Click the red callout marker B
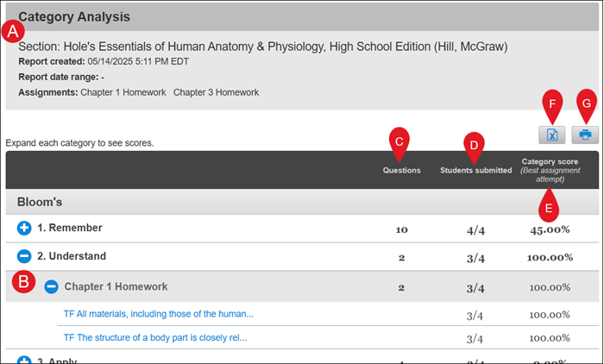The width and height of the screenshot is (604, 364). (x=24, y=280)
